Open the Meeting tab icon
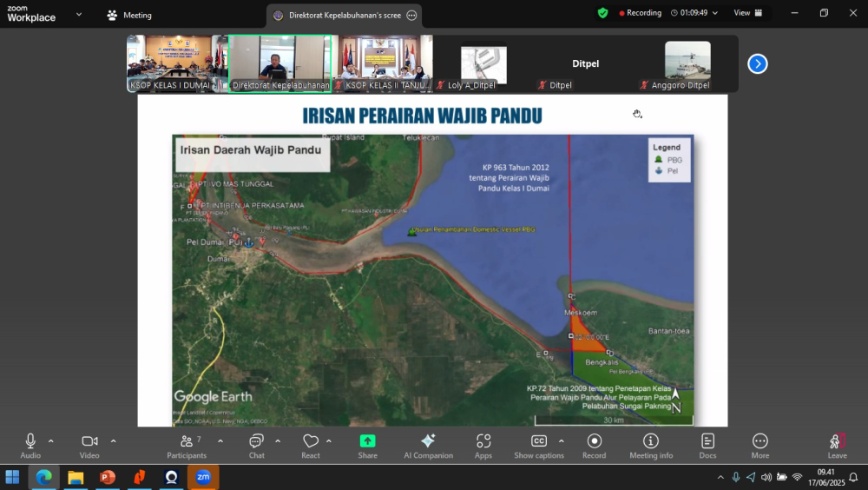Screen dimensions: 868x490 112,16
